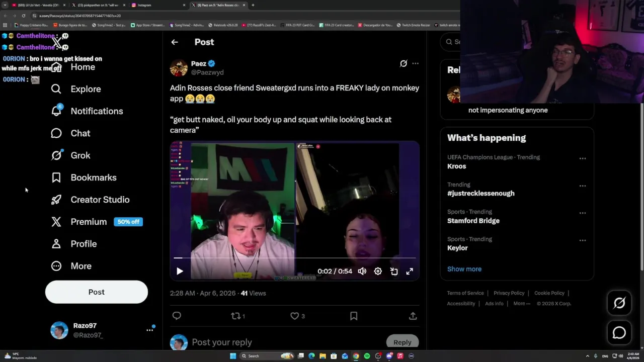Image resolution: width=644 pixels, height=362 pixels.
Task: Switch the video to fullscreen
Action: [x=410, y=271]
